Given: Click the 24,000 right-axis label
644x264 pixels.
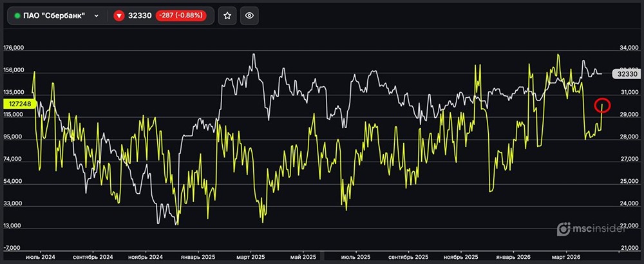Looking at the screenshot, I should point(629,204).
